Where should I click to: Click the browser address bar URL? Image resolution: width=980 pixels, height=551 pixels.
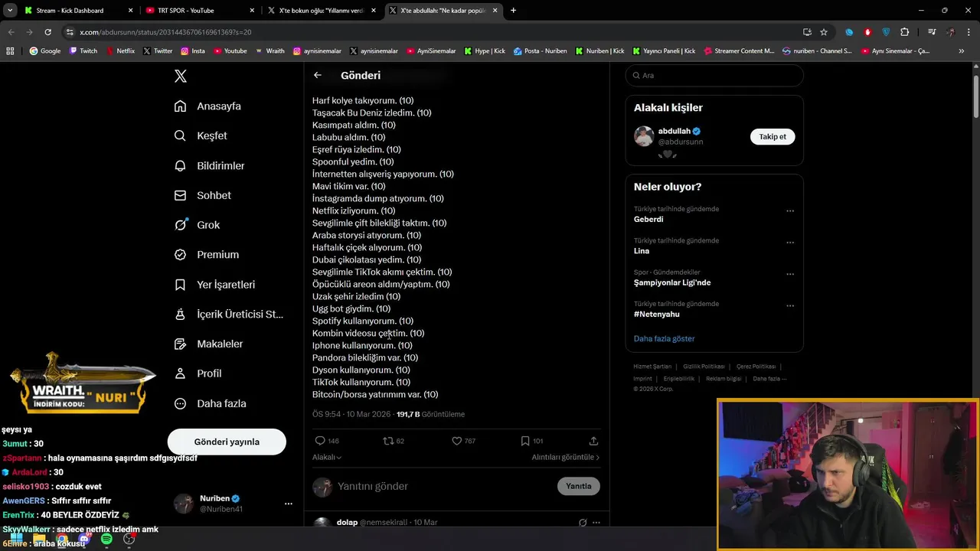165,32
